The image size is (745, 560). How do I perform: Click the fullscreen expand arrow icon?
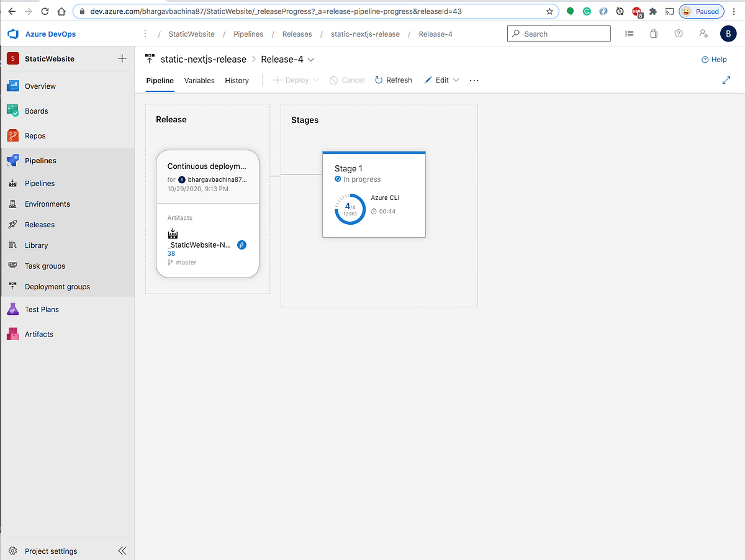(726, 80)
